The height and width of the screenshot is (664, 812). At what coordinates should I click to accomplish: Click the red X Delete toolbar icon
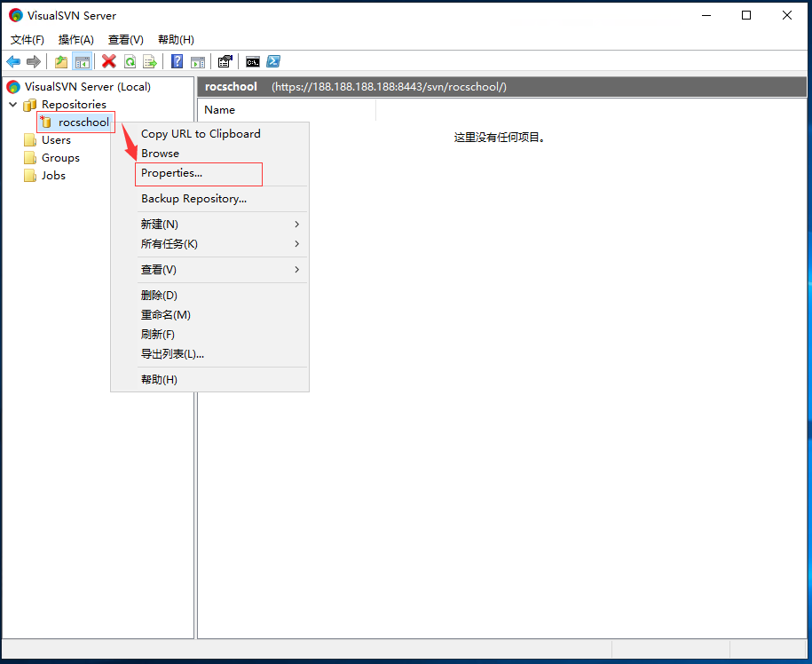(x=109, y=61)
